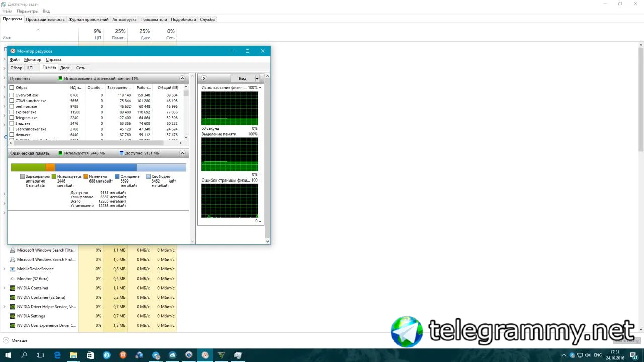The height and width of the screenshot is (362, 644).
Task: Switch to the Сеть tab
Action: coord(80,68)
